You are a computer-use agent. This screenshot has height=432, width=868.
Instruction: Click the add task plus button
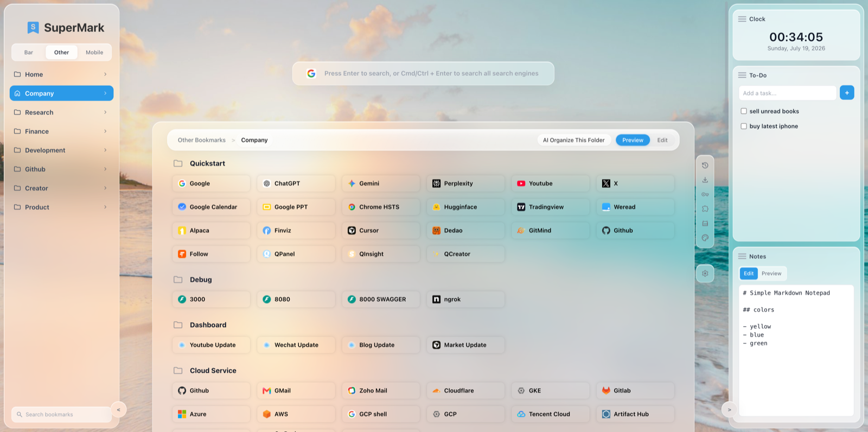(847, 93)
